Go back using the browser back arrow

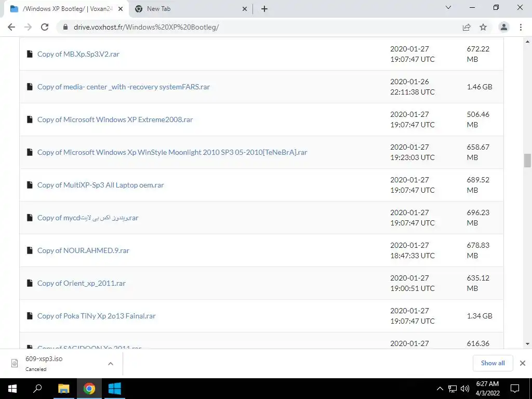(11, 27)
